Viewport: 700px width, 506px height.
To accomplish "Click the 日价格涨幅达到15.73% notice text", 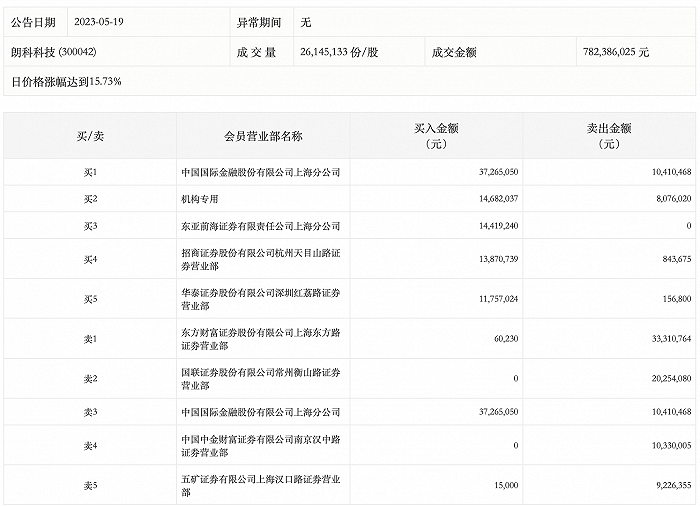I will (66, 80).
